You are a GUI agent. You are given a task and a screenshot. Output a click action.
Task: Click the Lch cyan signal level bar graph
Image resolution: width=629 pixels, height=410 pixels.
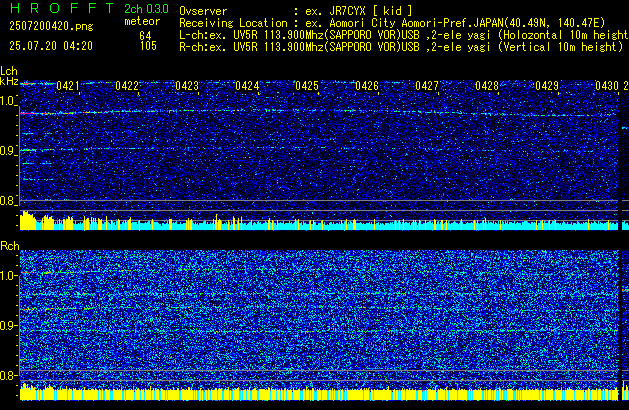[x=319, y=221]
